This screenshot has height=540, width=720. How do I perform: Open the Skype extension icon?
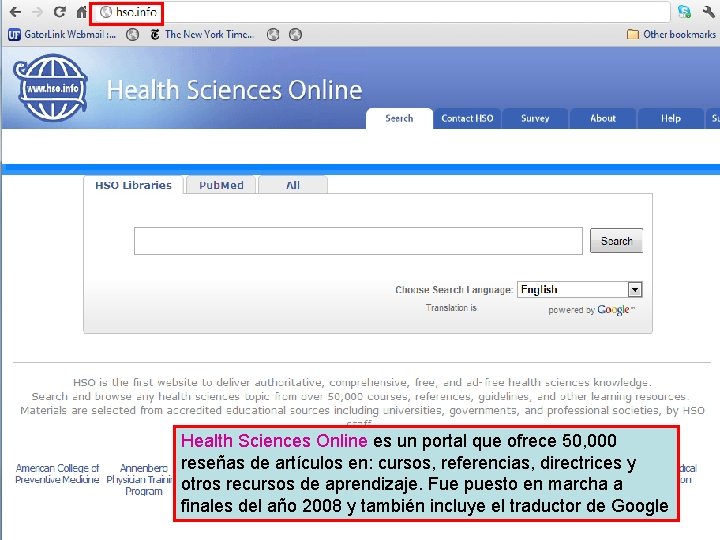(x=684, y=11)
